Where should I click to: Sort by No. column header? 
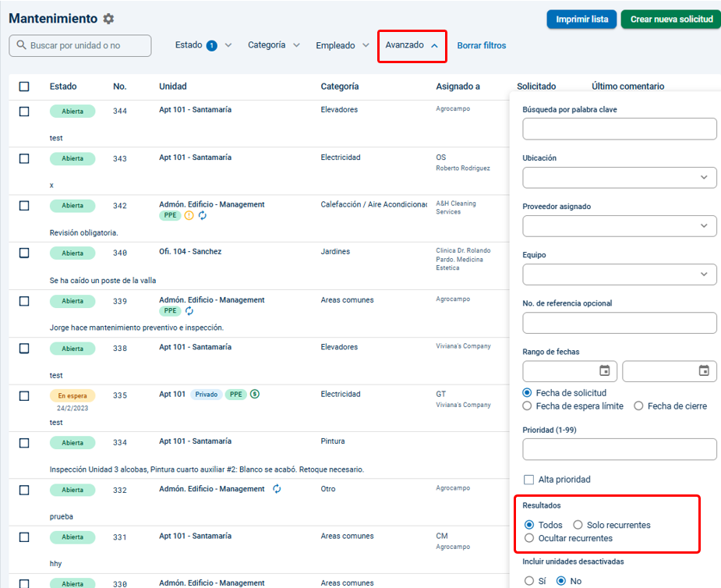coord(119,87)
